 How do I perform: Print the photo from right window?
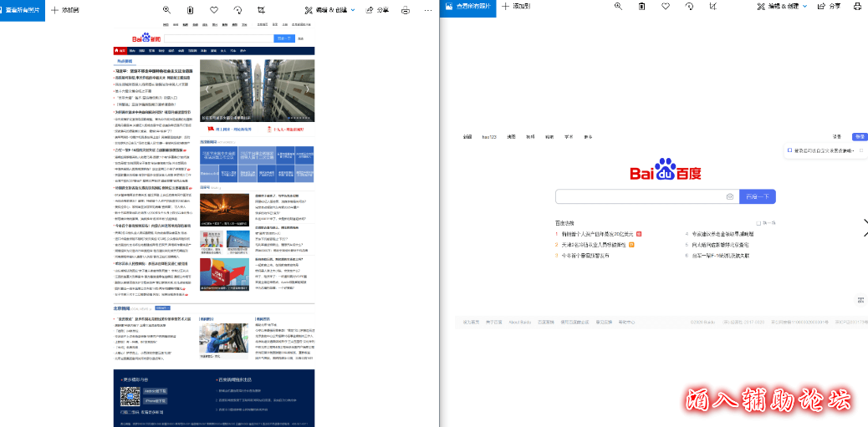[x=858, y=6]
